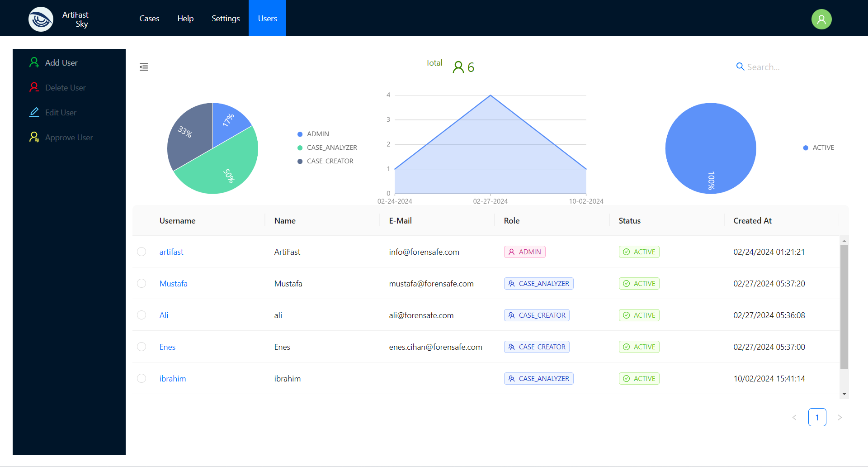Click the Edit User pencil icon
868x467 pixels.
(34, 112)
